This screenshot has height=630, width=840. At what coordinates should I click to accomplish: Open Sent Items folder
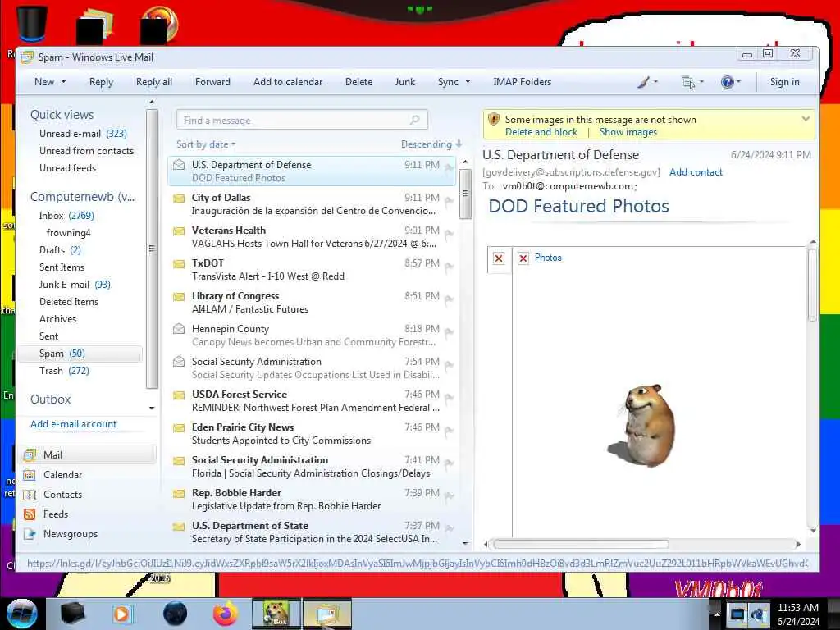(62, 267)
